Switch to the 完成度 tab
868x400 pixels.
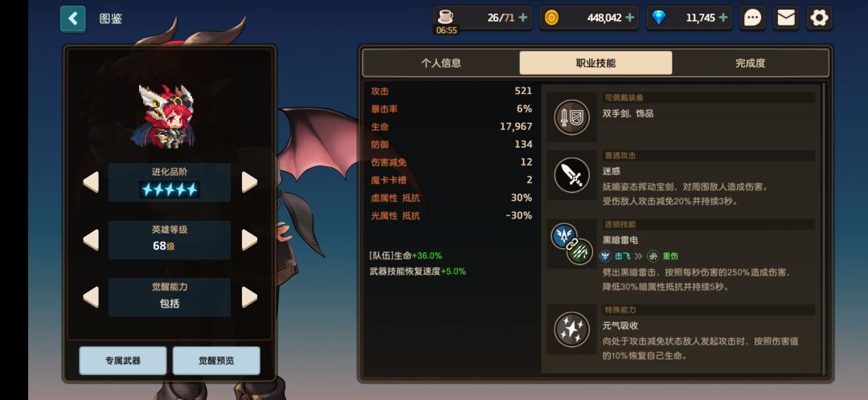750,63
